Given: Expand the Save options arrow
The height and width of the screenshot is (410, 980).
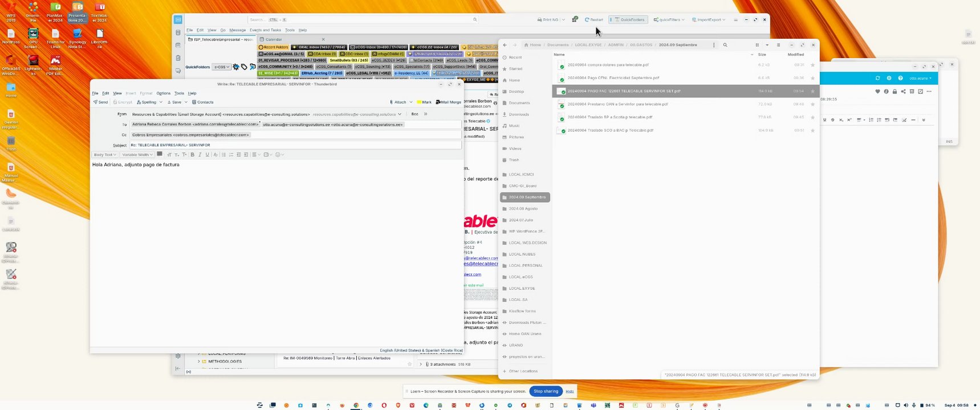Looking at the screenshot, I should tap(186, 102).
